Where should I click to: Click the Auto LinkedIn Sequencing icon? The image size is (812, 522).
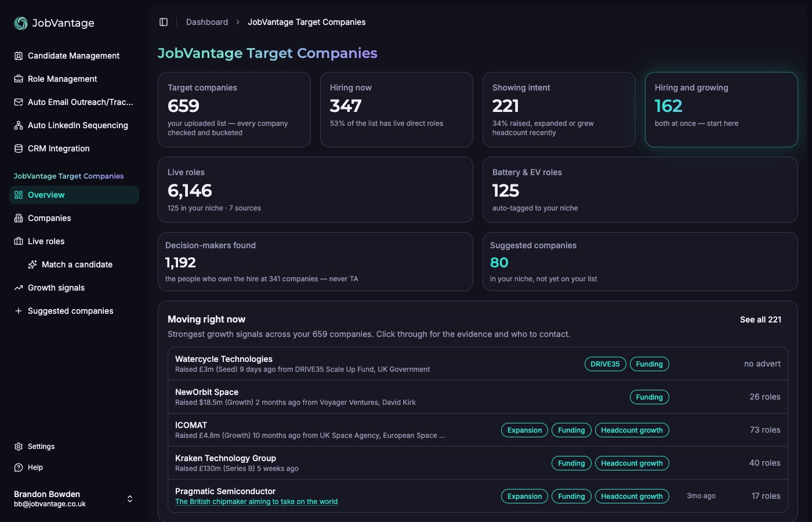[x=19, y=125]
